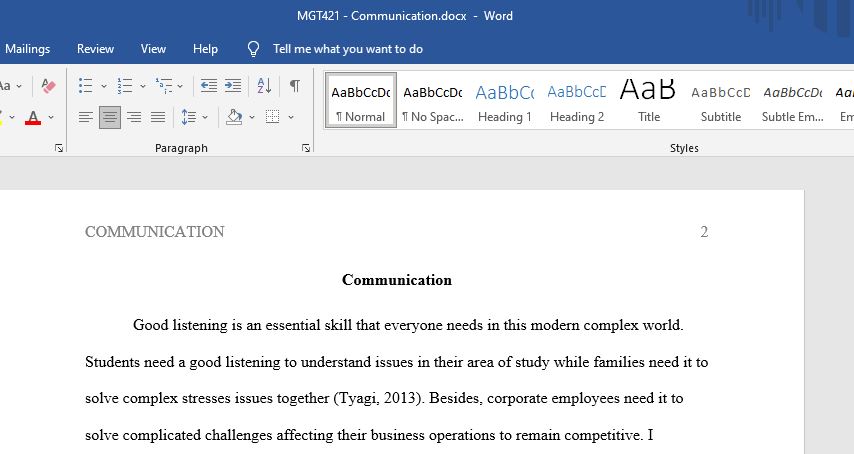Open the Numbering dropdown arrow

pos(143,86)
